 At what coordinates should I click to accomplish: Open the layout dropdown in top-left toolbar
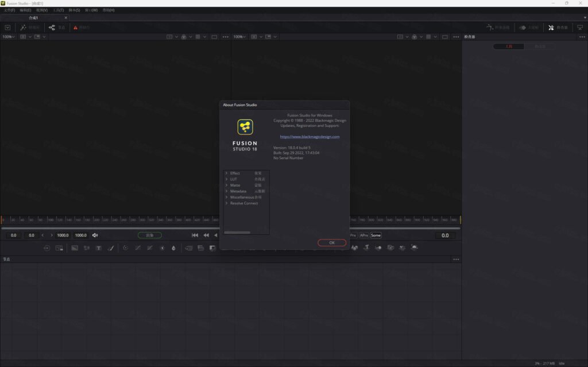[x=7, y=28]
